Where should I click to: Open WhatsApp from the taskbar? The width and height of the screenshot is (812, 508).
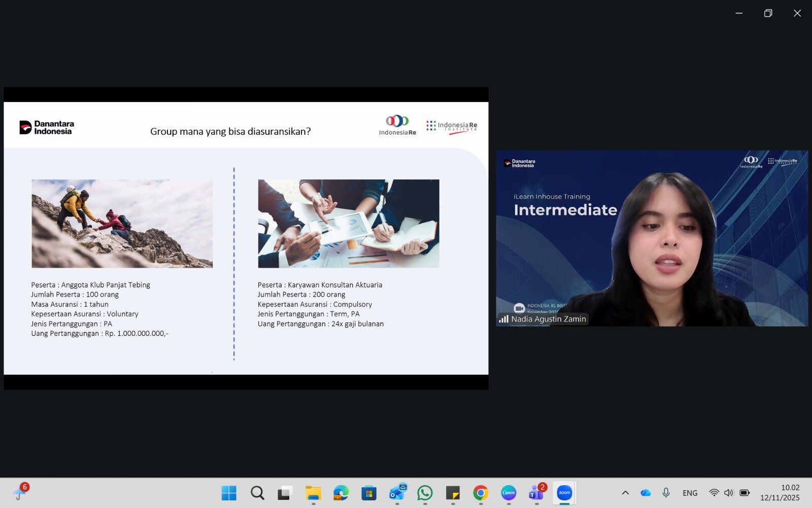coord(425,493)
